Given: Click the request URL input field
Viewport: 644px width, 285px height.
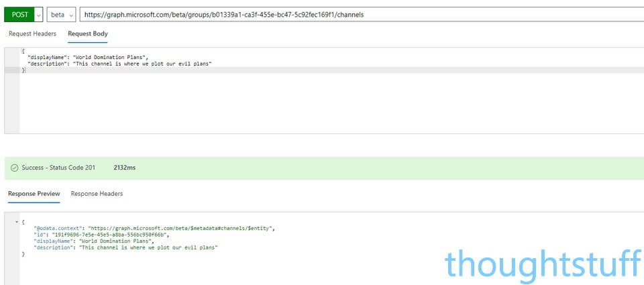Looking at the screenshot, I should pos(362,14).
